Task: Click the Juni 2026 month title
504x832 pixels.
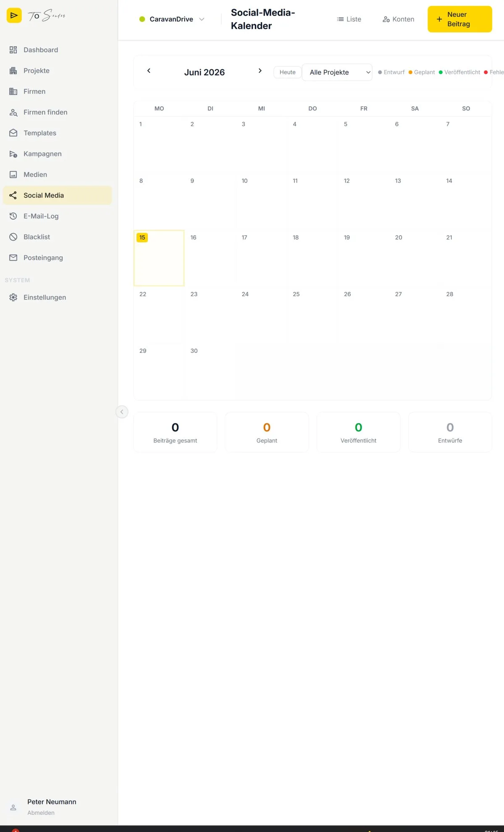Action: pos(205,72)
